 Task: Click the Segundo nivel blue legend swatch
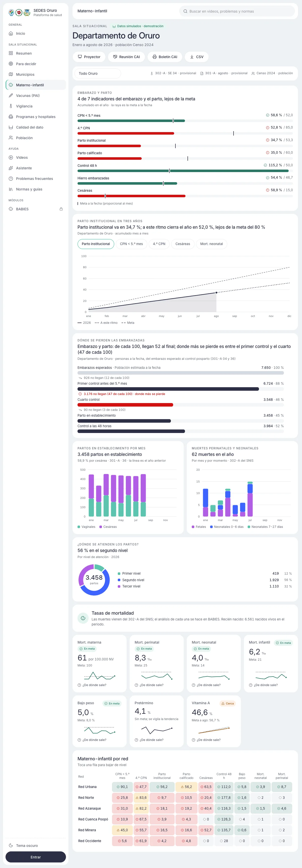point(119,580)
